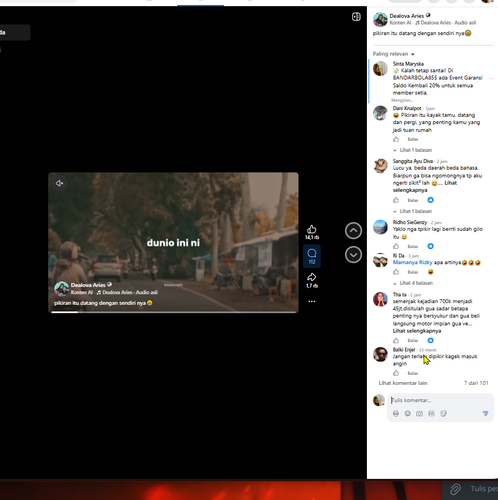Go to next reel down arrow

coord(353,255)
